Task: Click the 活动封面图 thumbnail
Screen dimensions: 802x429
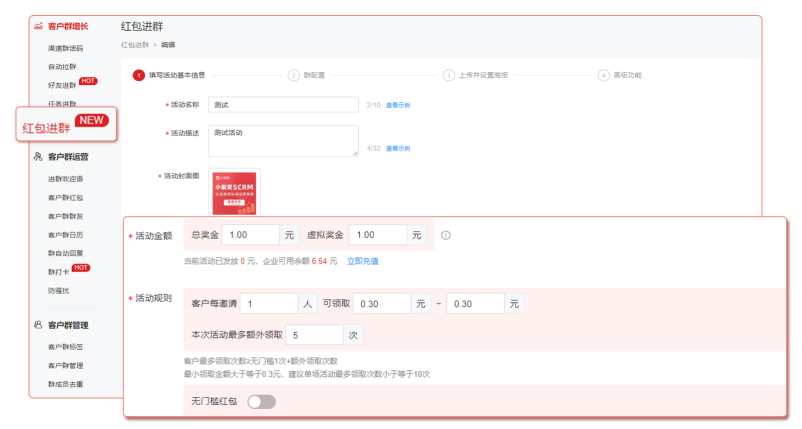Action: pyautogui.click(x=236, y=192)
